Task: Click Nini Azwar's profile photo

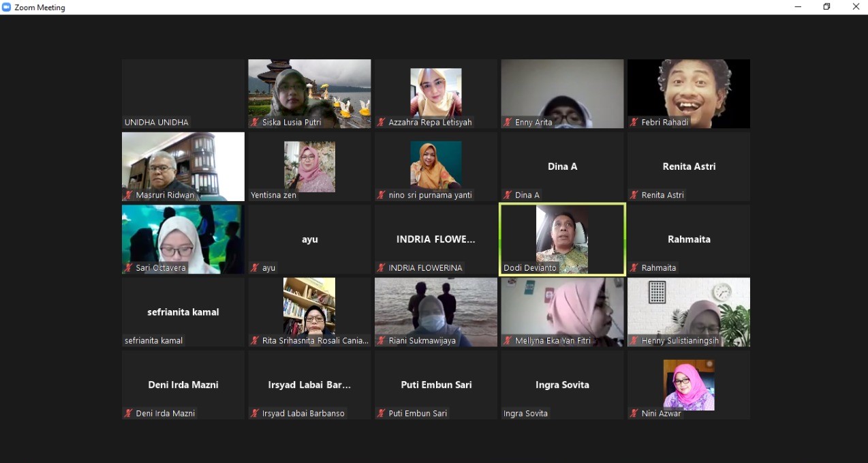Action: point(689,385)
